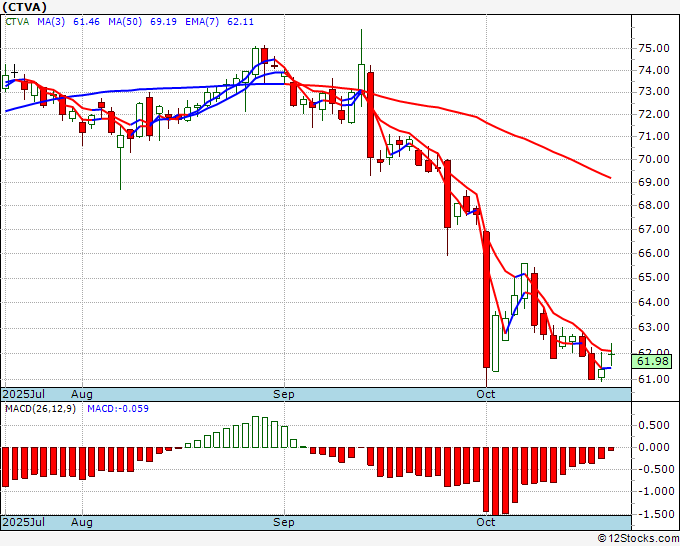This screenshot has width=680, height=546.
Task: Click the MACD:-0.059 value readout
Action: click(x=118, y=409)
